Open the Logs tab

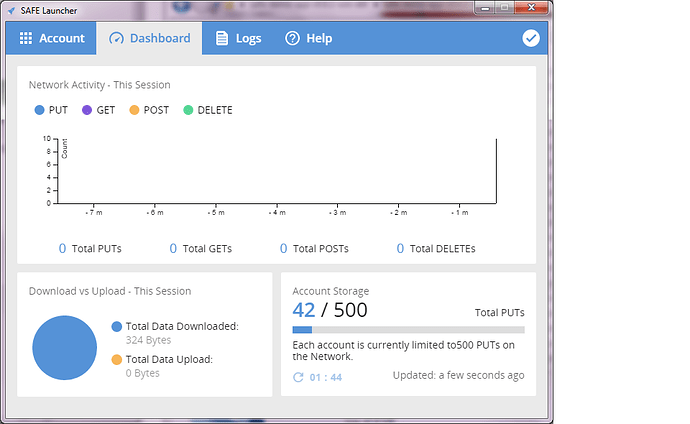(x=238, y=38)
